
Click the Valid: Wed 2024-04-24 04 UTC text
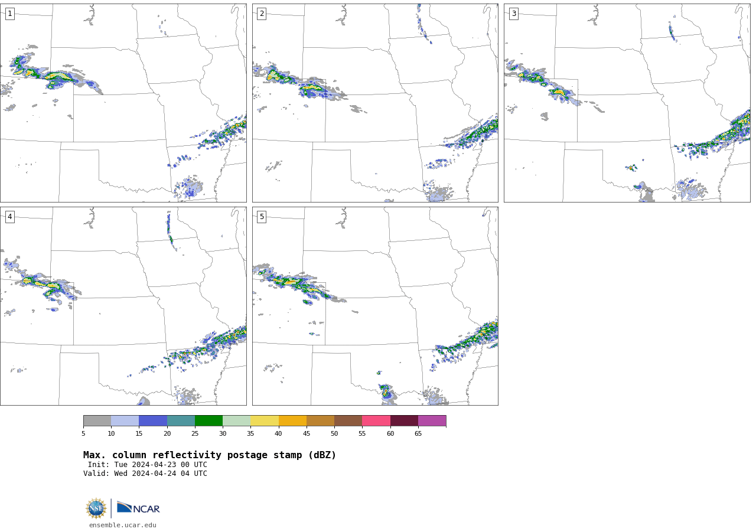145,474
